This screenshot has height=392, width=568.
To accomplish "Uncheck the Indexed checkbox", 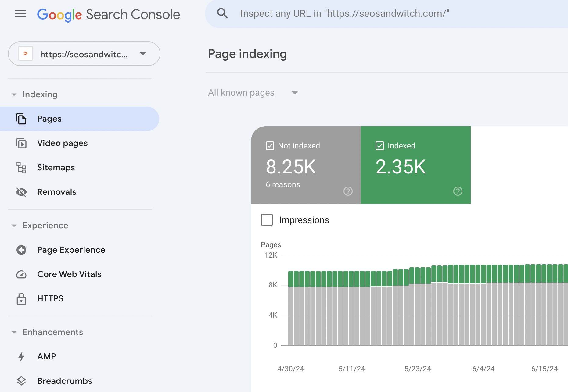I will pyautogui.click(x=380, y=146).
